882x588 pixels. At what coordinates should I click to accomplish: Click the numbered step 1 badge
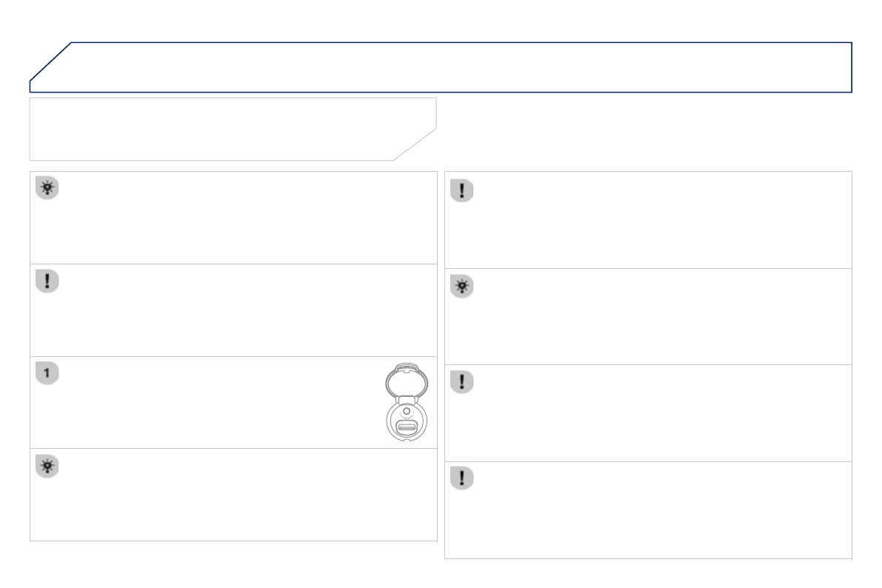(47, 374)
